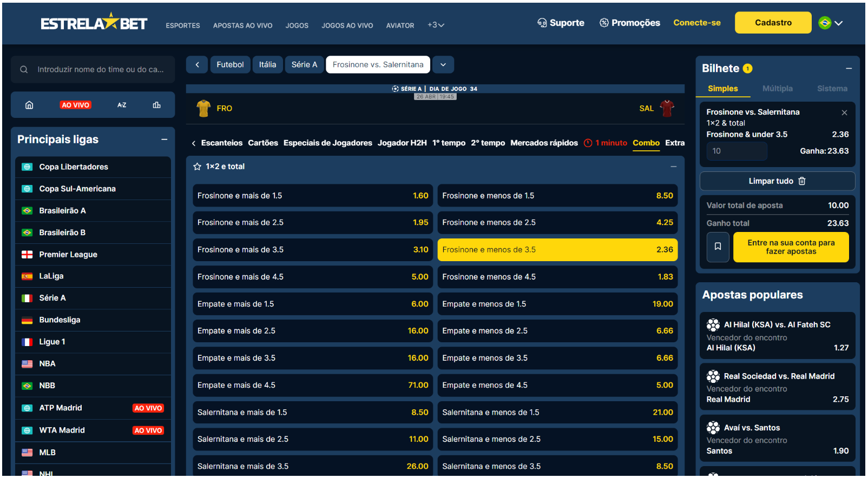Open Premier League with England flag
The width and height of the screenshot is (868, 478).
pos(93,255)
